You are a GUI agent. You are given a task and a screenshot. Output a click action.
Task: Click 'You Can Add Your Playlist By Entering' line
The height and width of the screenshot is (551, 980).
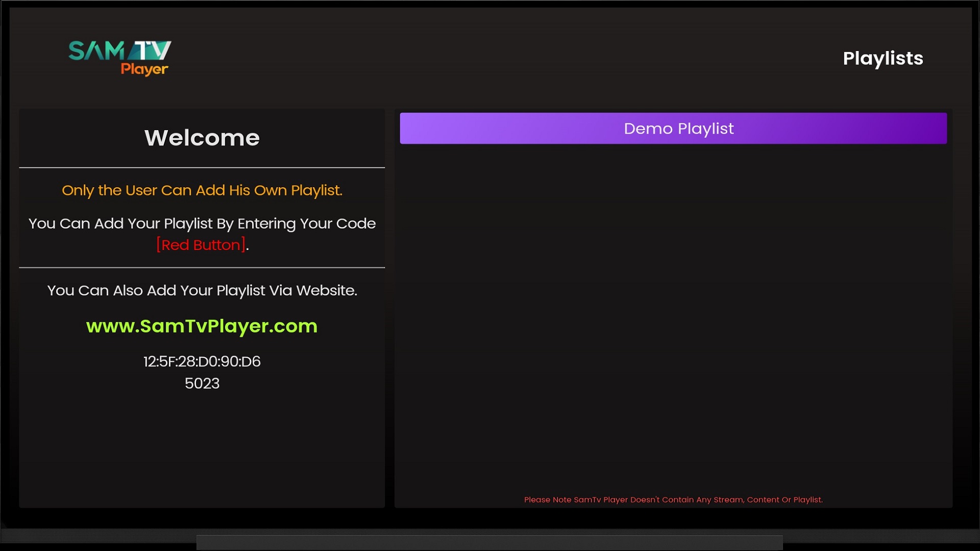coord(202,223)
